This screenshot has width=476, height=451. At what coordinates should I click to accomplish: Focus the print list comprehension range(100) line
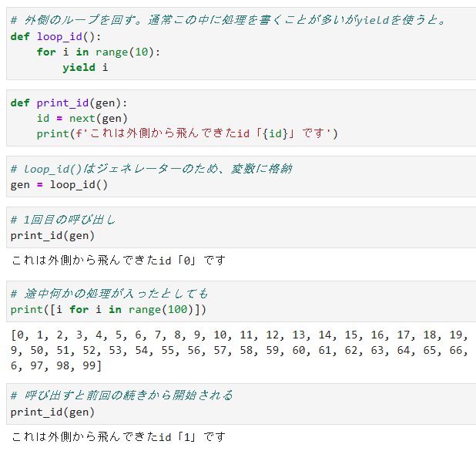coord(109,309)
